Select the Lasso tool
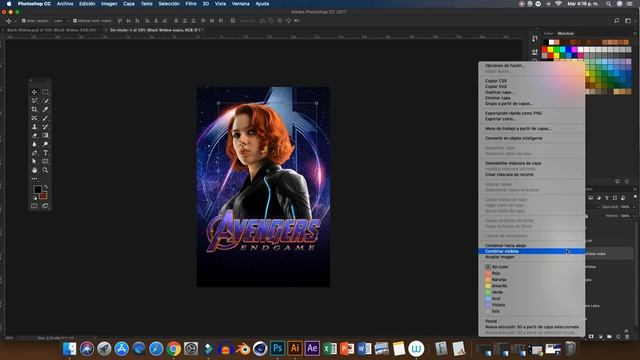640x360 pixels. (x=34, y=100)
